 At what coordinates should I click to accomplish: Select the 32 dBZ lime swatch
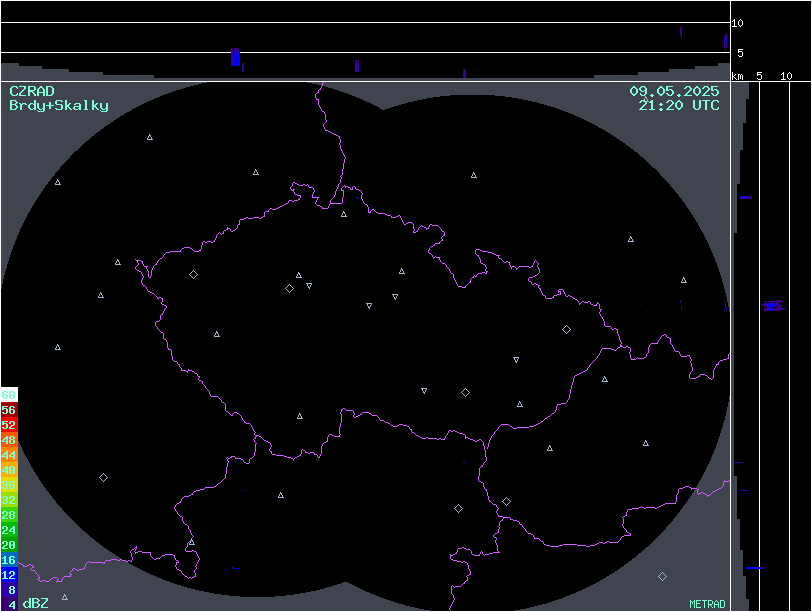[x=9, y=500]
